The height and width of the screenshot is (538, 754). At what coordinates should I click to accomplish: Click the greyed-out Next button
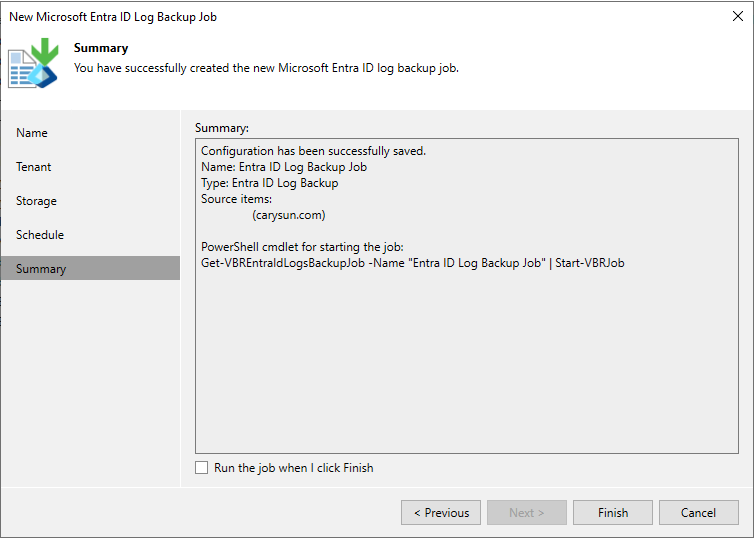pos(527,513)
